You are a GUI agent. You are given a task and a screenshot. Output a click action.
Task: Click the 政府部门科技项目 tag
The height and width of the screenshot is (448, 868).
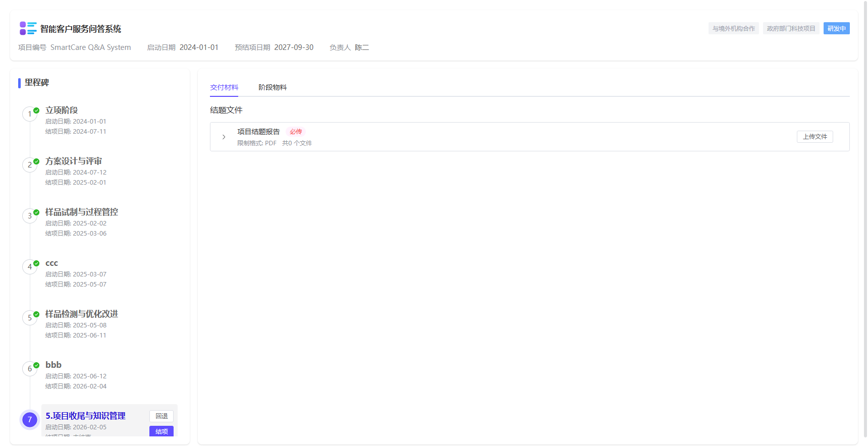pos(791,28)
